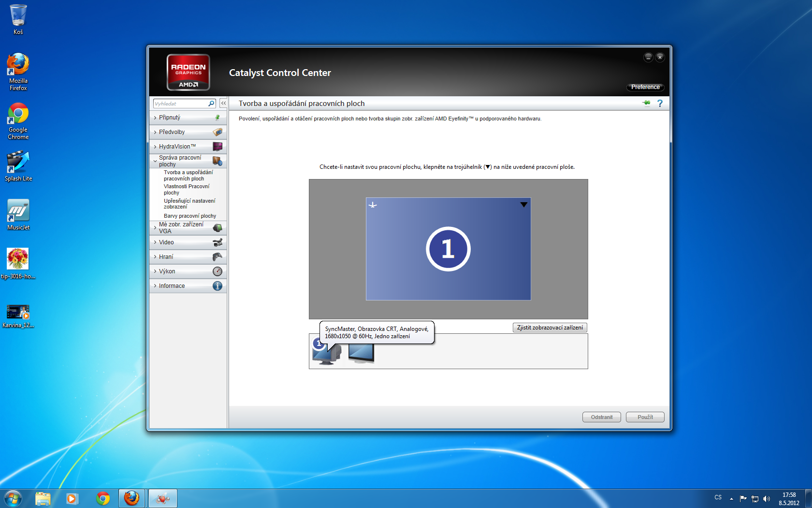The width and height of the screenshot is (812, 508).
Task: Click the Show desktop strip at taskbar end
Action: (x=808, y=498)
